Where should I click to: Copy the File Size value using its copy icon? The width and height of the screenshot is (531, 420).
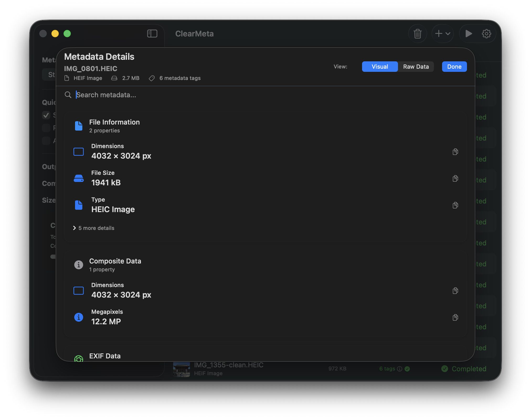pos(455,179)
